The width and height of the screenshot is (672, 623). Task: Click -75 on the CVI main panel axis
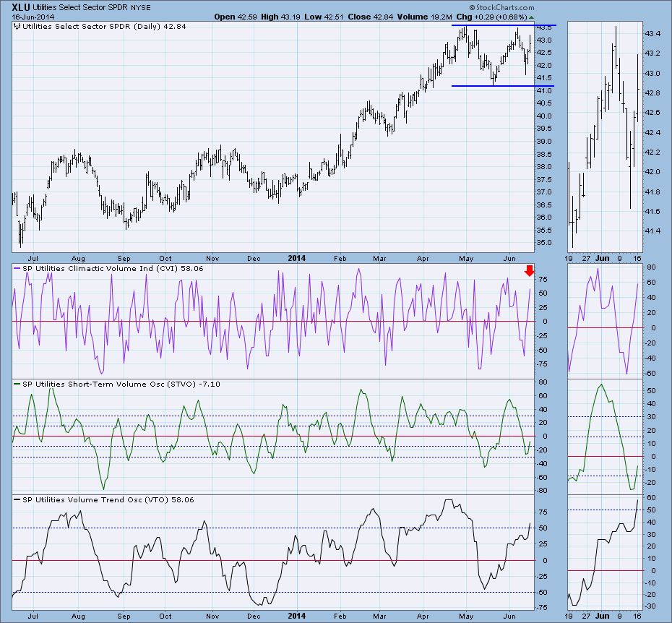click(x=541, y=364)
